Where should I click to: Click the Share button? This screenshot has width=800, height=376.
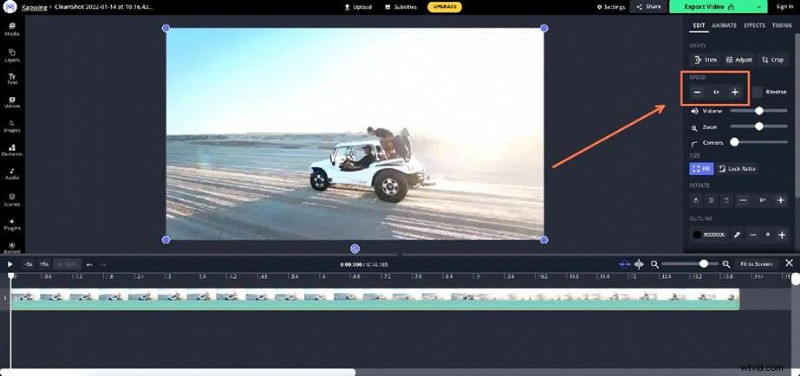(x=649, y=7)
